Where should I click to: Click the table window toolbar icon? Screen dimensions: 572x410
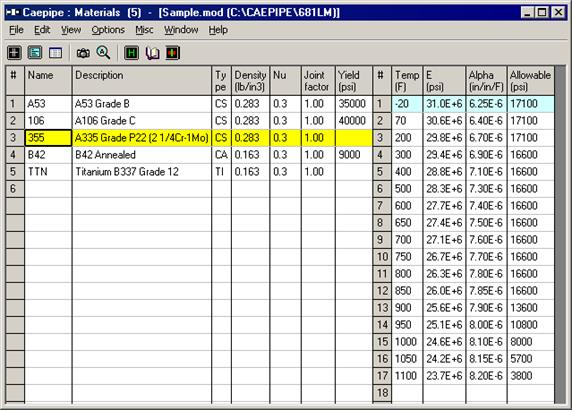[x=55, y=53]
